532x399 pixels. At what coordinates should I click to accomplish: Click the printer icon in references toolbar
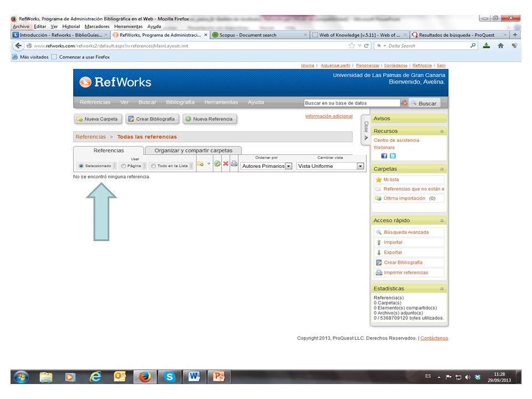click(234, 164)
